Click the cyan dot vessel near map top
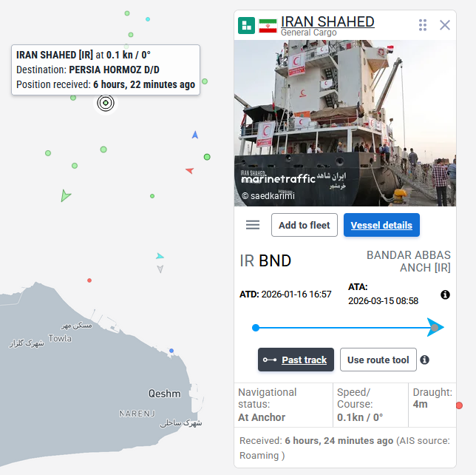This screenshot has height=475, width=476. (x=148, y=19)
